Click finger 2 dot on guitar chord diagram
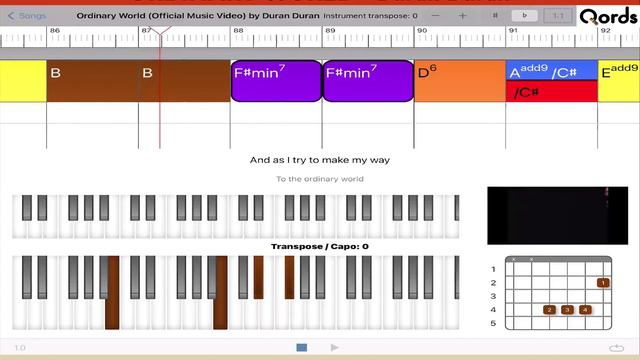 [x=549, y=310]
